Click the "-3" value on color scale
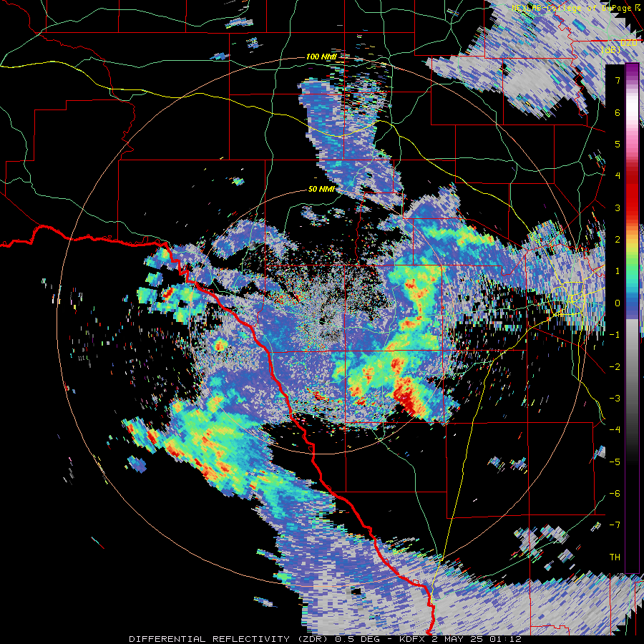The image size is (644, 644). 615,399
